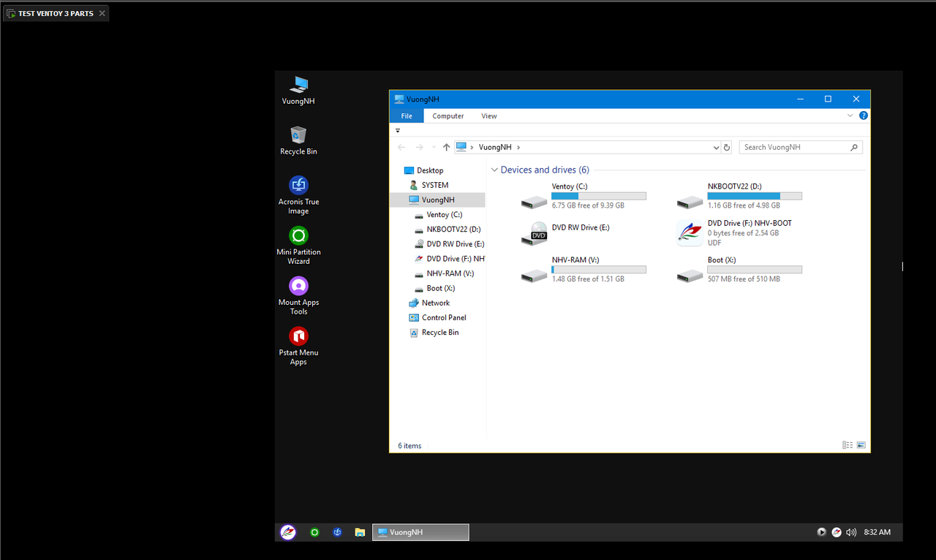Click the blue Acronis icon on taskbar
This screenshot has height=560, width=936.
(x=337, y=532)
